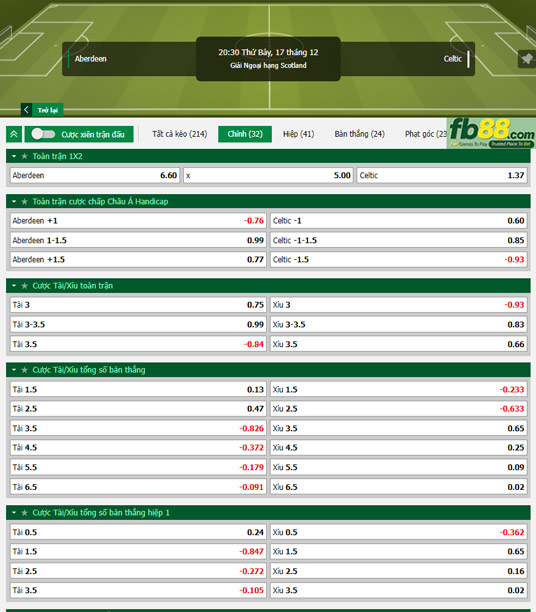Pick the draw X at 5.00
Image resolution: width=536 pixels, height=612 pixels.
pos(268,175)
